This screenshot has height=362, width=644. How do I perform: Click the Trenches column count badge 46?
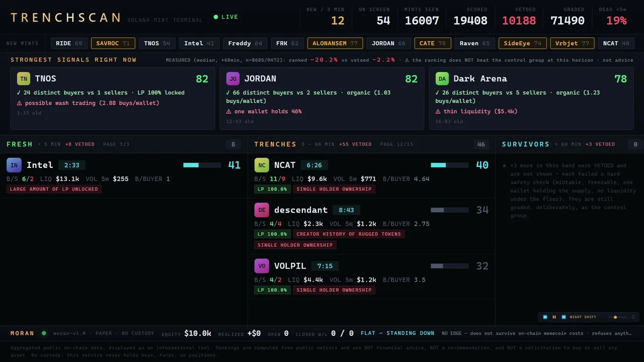pyautogui.click(x=481, y=144)
